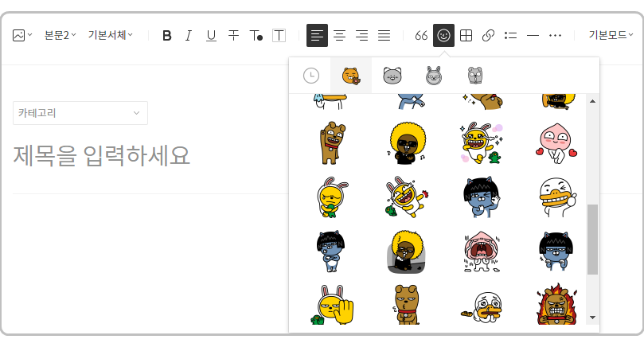The width and height of the screenshot is (644, 347).
Task: Click the emoticon panel scrollbar thumb
Action: (x=592, y=240)
